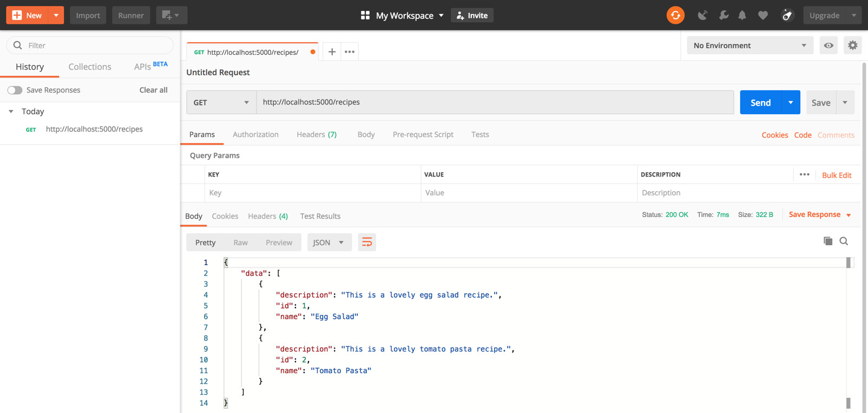Select the Params tab

click(202, 134)
